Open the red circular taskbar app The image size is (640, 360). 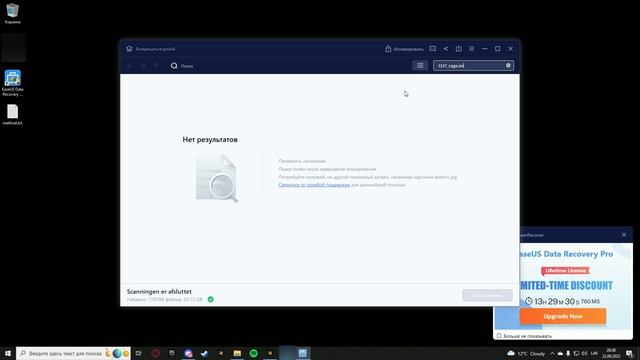coord(156,353)
